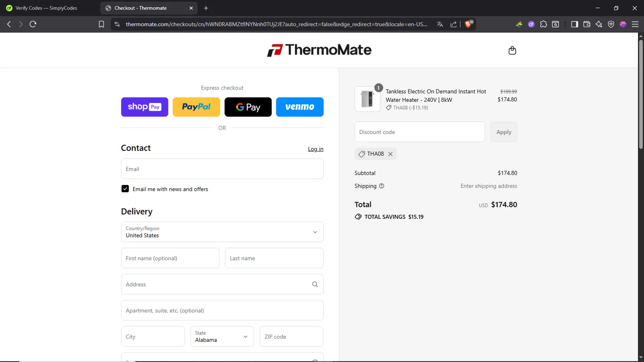Switch to Verify Codes — SimplyCodes tab

coord(47,8)
